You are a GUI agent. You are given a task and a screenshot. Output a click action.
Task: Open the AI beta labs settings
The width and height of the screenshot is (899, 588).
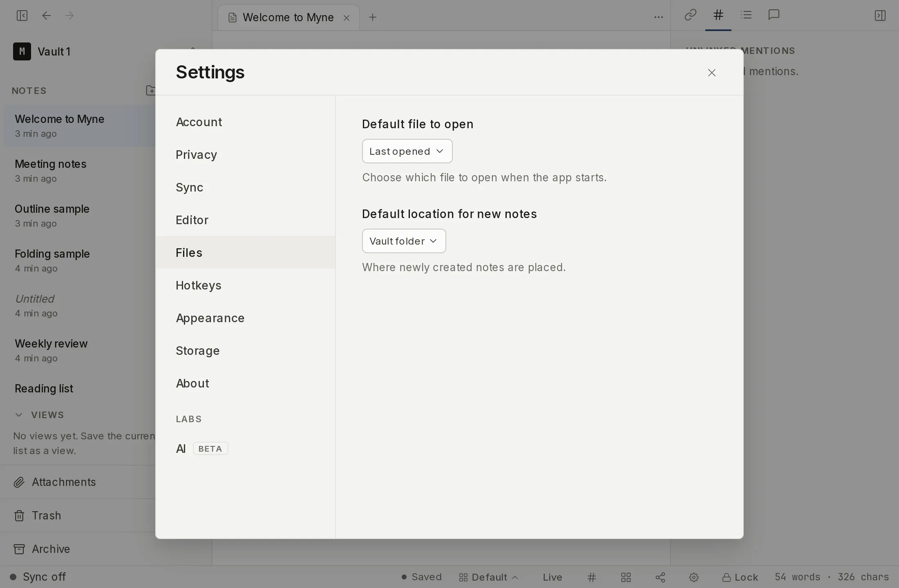[245, 448]
